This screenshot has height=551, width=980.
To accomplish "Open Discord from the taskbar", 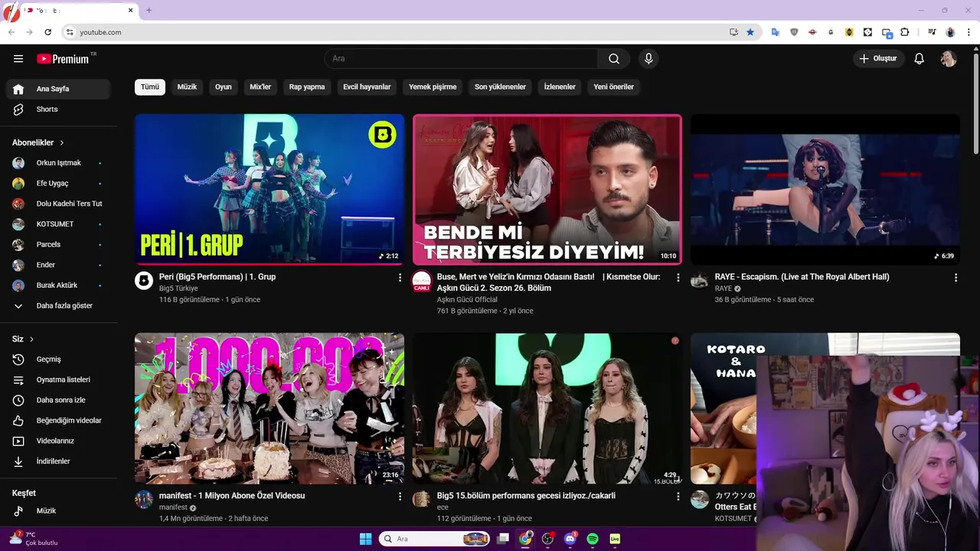I will coord(570,539).
